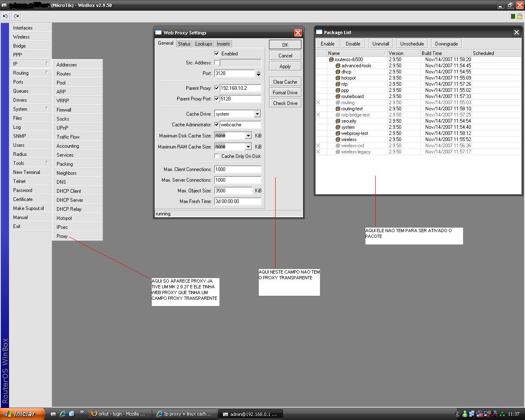The height and width of the screenshot is (420, 525).
Task: Click the ntp package icon
Action: (338, 84)
